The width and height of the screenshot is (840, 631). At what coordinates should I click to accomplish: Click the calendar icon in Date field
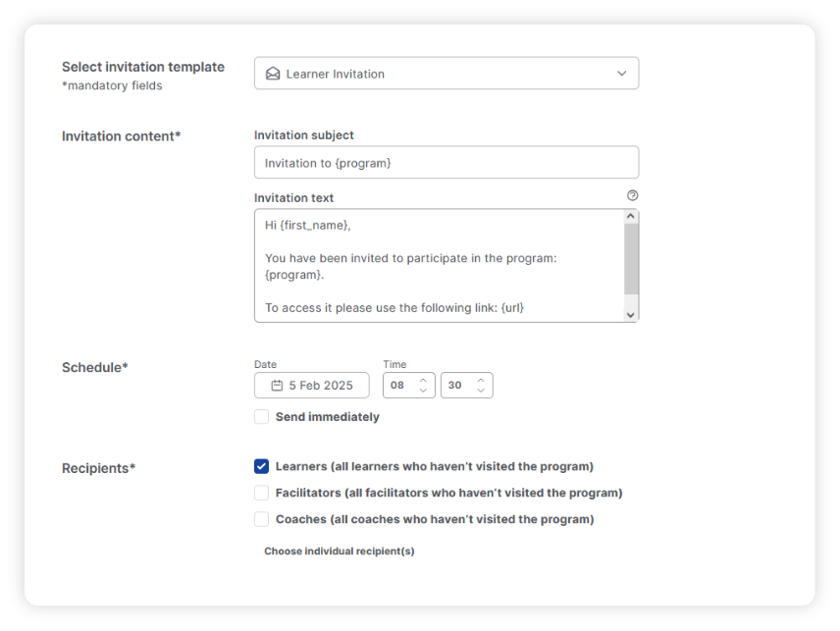[277, 386]
